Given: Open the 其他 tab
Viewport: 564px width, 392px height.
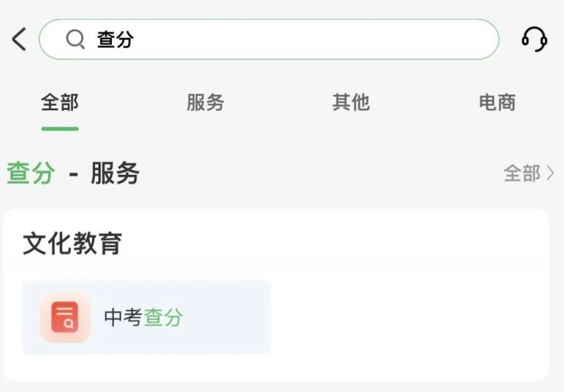Looking at the screenshot, I should click(351, 103).
